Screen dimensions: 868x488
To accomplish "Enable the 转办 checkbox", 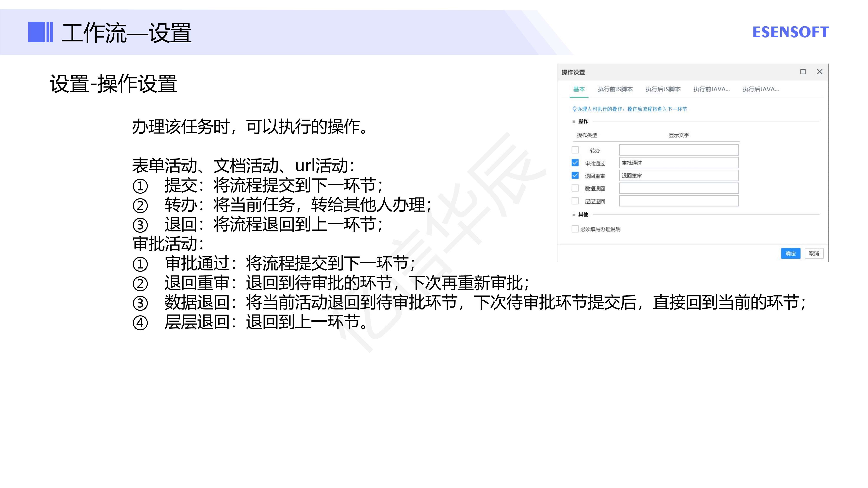I will coord(575,150).
